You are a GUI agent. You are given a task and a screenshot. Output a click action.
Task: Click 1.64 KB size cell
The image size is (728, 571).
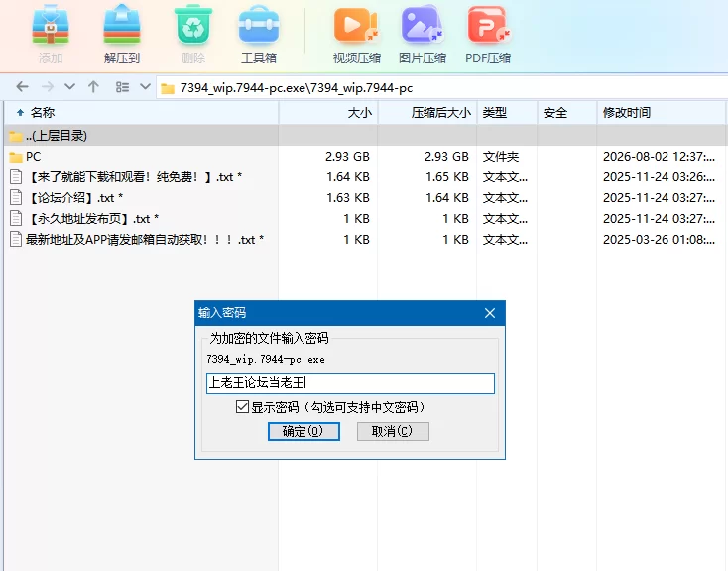[x=347, y=176]
